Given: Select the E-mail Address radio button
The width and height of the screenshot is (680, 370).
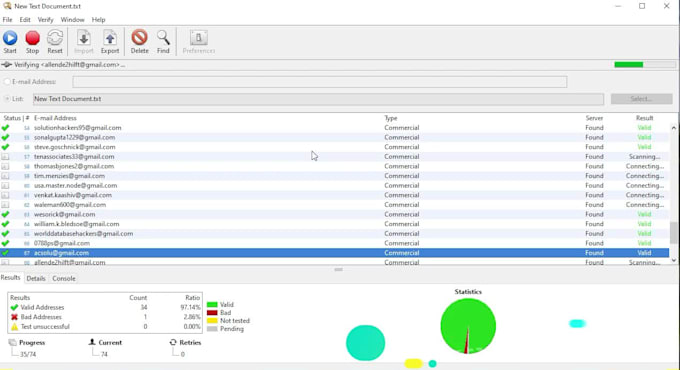Looking at the screenshot, I should coord(7,82).
